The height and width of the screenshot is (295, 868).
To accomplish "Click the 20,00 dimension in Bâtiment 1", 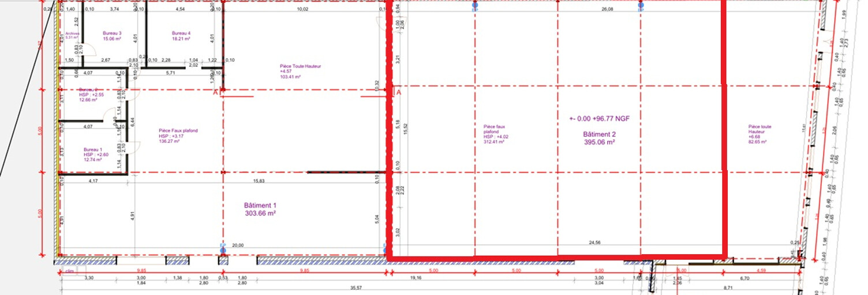I will pyautogui.click(x=237, y=245).
